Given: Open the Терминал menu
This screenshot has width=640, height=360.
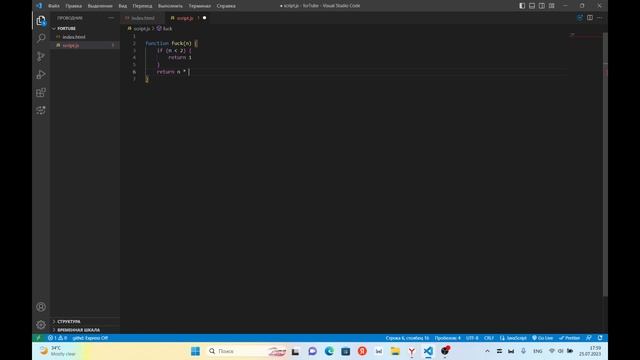Looking at the screenshot, I should pos(200,6).
